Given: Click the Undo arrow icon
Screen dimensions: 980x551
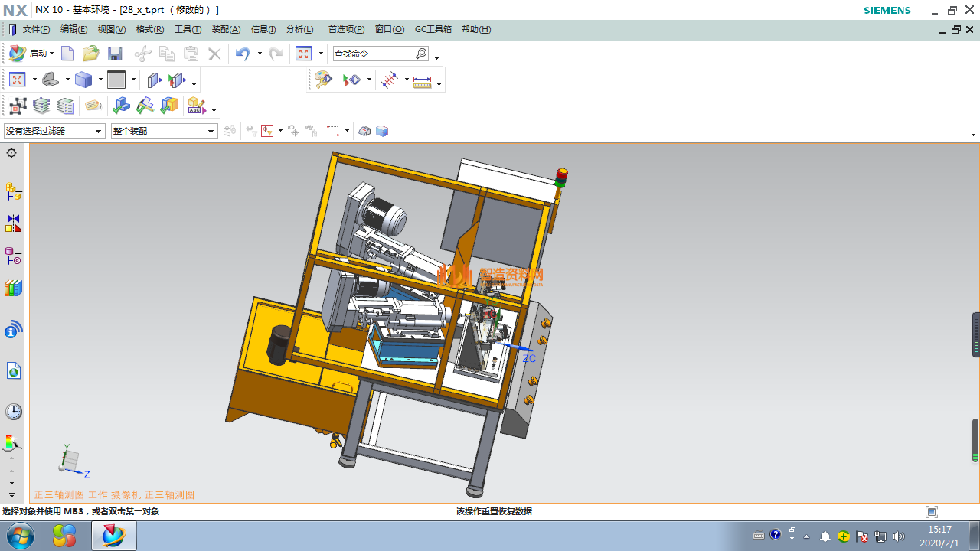Looking at the screenshot, I should coord(243,54).
